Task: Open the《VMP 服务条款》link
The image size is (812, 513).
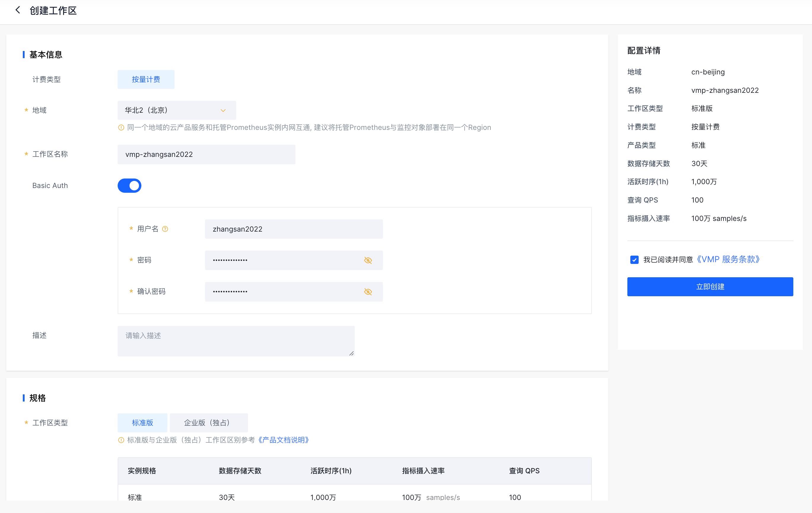Action: coord(728,259)
